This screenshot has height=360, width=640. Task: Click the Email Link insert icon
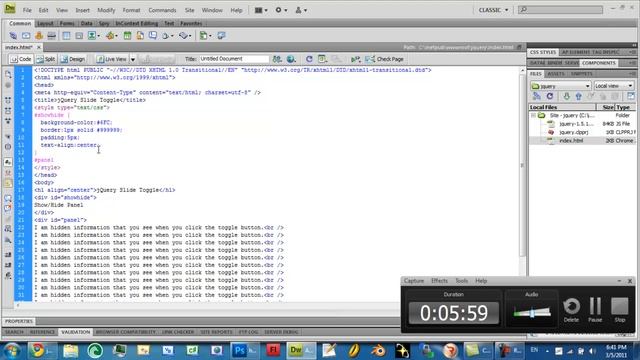point(26,36)
